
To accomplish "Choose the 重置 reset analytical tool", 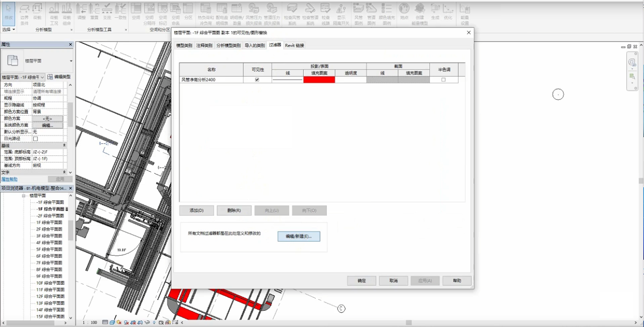I will point(94,13).
